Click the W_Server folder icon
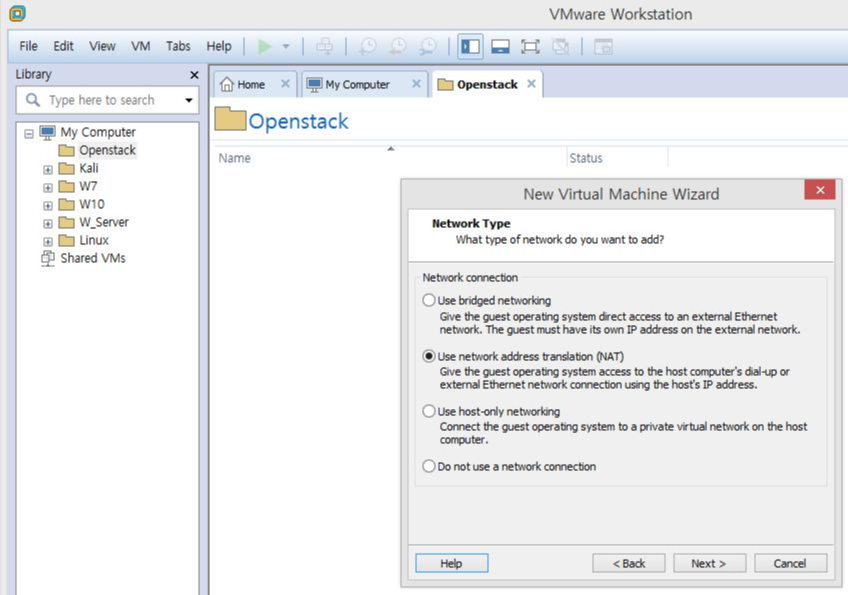This screenshot has height=595, width=848. (66, 222)
